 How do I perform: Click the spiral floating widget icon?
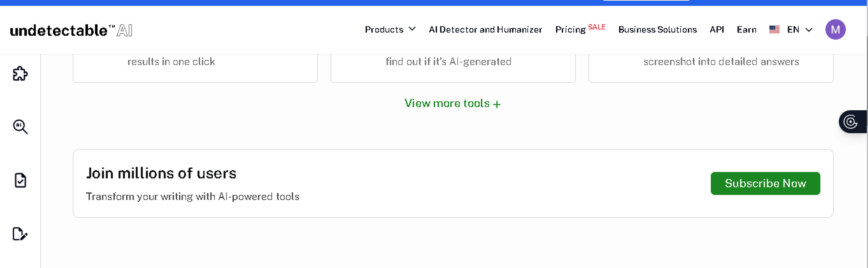[851, 122]
